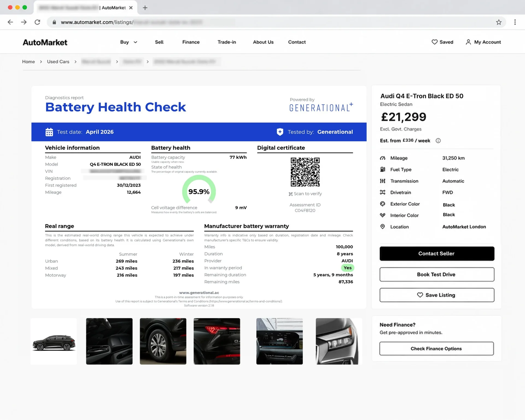Click the certificate QR code
The width and height of the screenshot is (525, 420).
(x=305, y=172)
